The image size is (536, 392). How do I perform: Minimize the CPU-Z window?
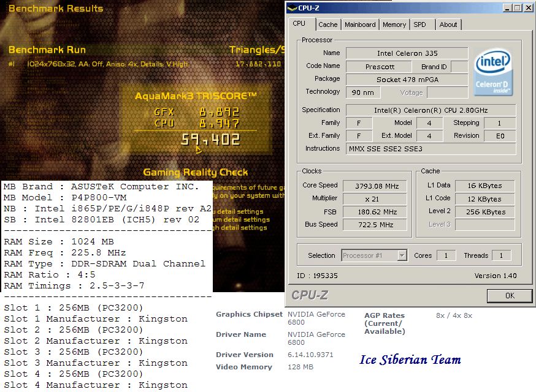click(507, 8)
